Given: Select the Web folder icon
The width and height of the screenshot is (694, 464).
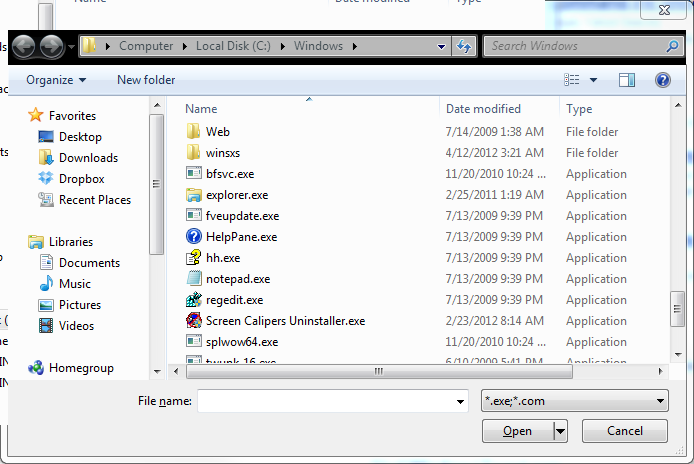Looking at the screenshot, I should coord(193,131).
